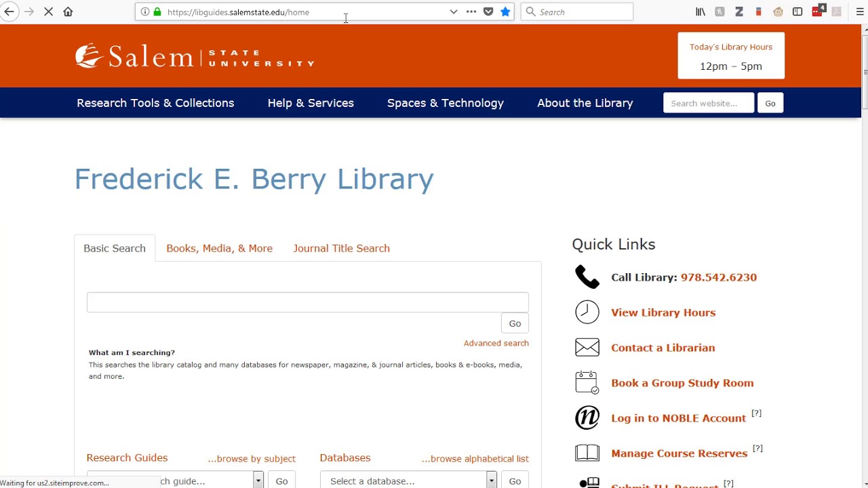Toggle the blue bookmark star
The width and height of the screenshot is (868, 488).
click(505, 12)
